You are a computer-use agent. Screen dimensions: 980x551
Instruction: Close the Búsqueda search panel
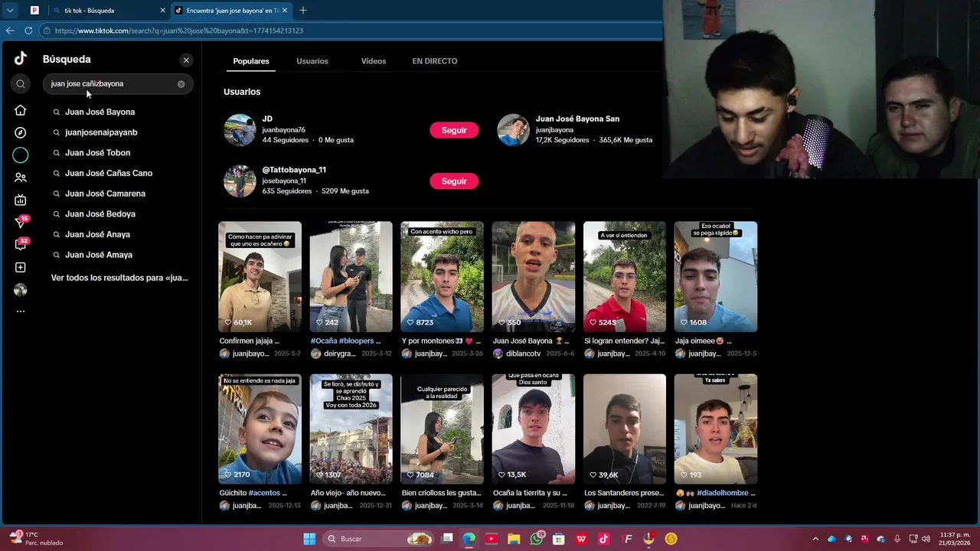tap(186, 60)
